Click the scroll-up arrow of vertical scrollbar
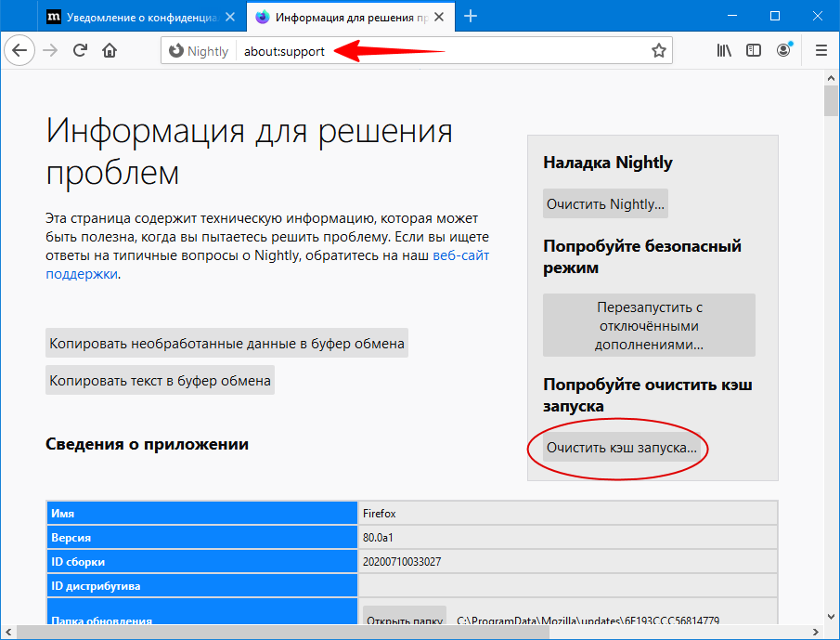840x640 pixels. coord(831,78)
